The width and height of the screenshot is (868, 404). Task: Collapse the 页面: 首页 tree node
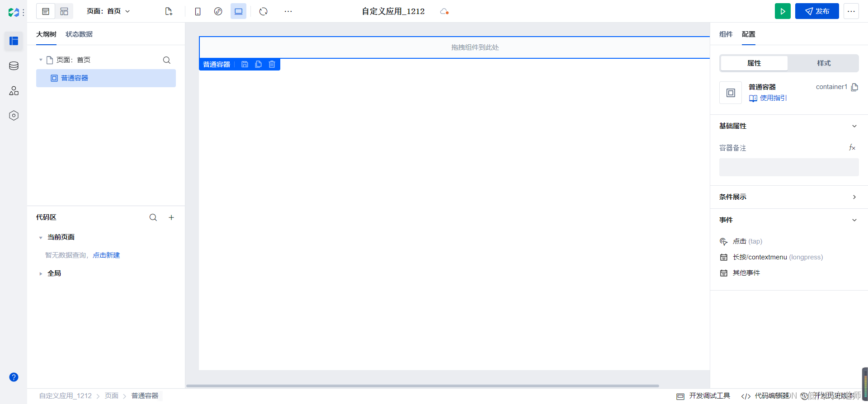(x=41, y=60)
